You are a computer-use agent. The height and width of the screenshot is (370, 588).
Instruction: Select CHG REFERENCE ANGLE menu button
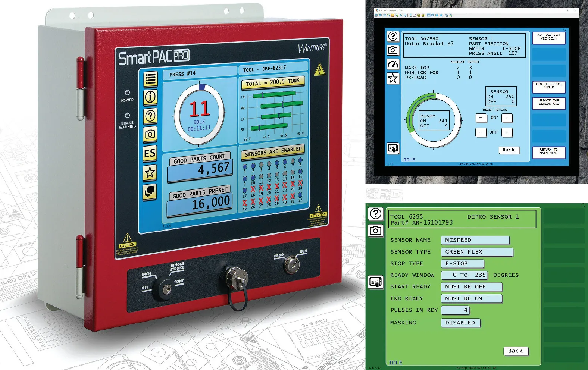pos(548,86)
